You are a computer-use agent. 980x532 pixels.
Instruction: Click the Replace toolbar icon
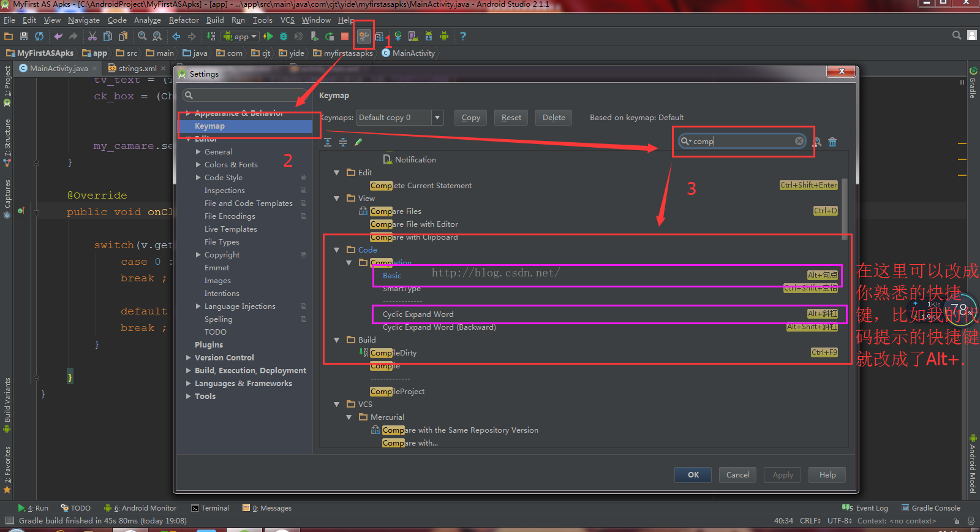click(157, 36)
